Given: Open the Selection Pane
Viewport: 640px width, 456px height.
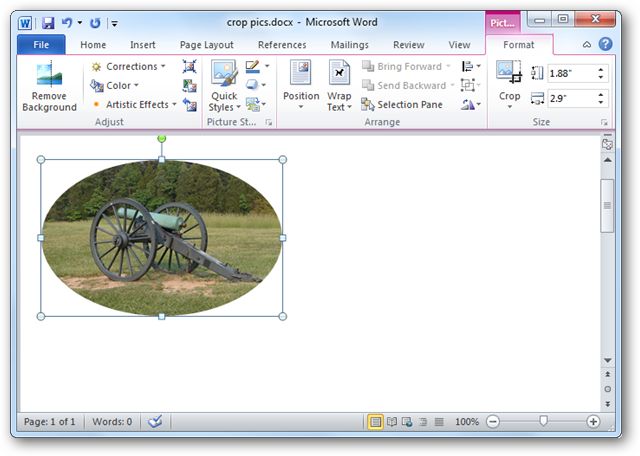Looking at the screenshot, I should click(x=402, y=105).
